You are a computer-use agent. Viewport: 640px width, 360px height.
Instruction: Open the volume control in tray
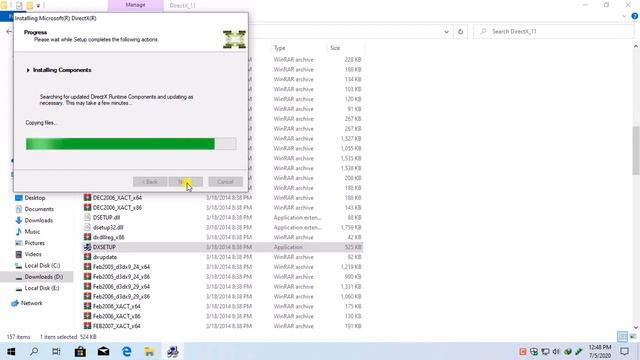556,351
